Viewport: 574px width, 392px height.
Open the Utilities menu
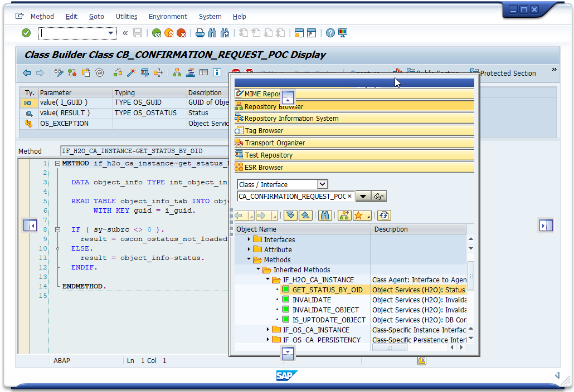click(x=127, y=17)
